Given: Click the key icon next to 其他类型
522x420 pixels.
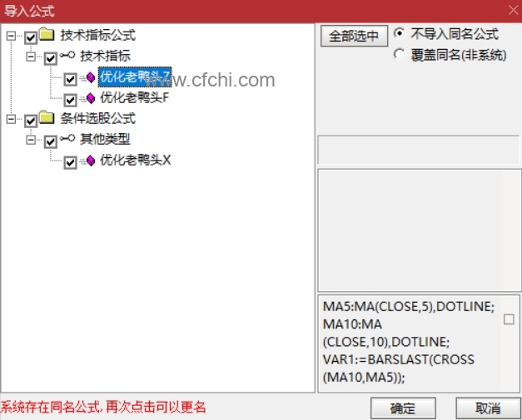Looking at the screenshot, I should tap(67, 138).
